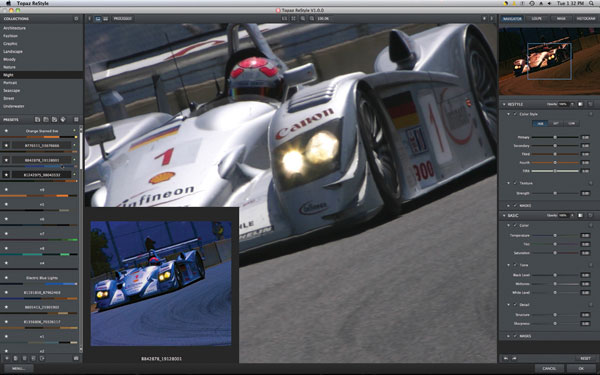
Task: Toggle the Texture checkbox in ReStyle
Action: click(515, 183)
